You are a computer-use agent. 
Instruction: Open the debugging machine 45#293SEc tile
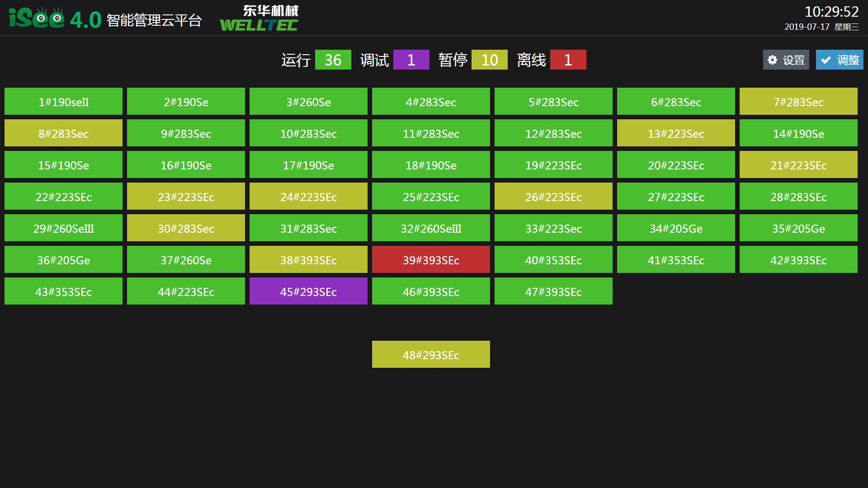(308, 291)
